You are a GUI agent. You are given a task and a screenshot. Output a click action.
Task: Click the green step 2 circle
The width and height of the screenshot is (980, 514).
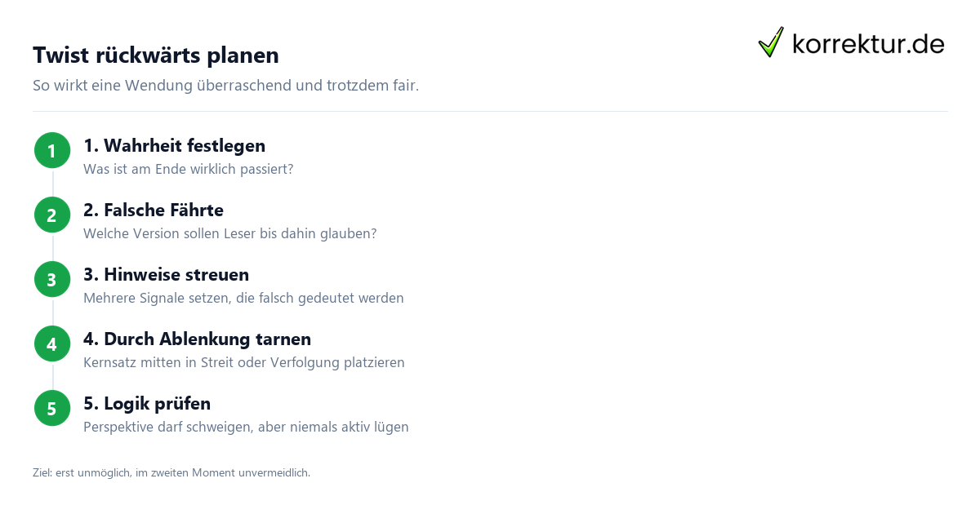(x=52, y=215)
